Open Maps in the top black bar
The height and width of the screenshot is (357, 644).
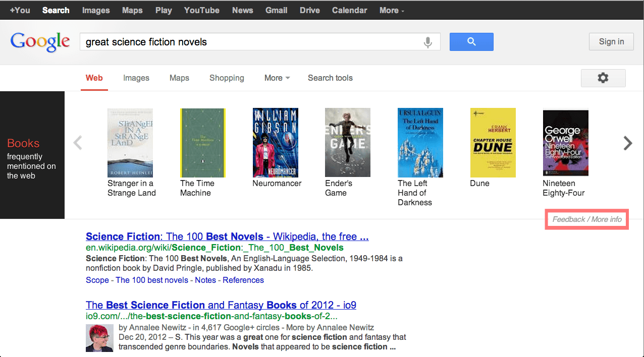pos(132,10)
